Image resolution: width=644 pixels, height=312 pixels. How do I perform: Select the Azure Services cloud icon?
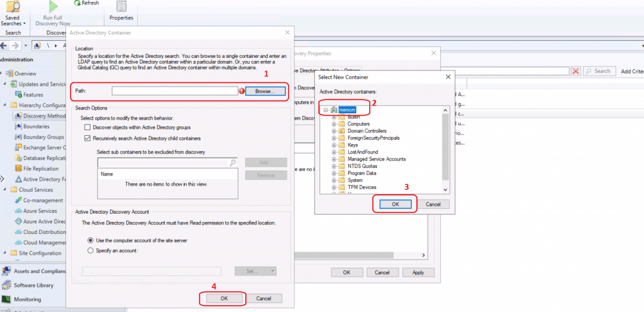pyautogui.click(x=18, y=211)
